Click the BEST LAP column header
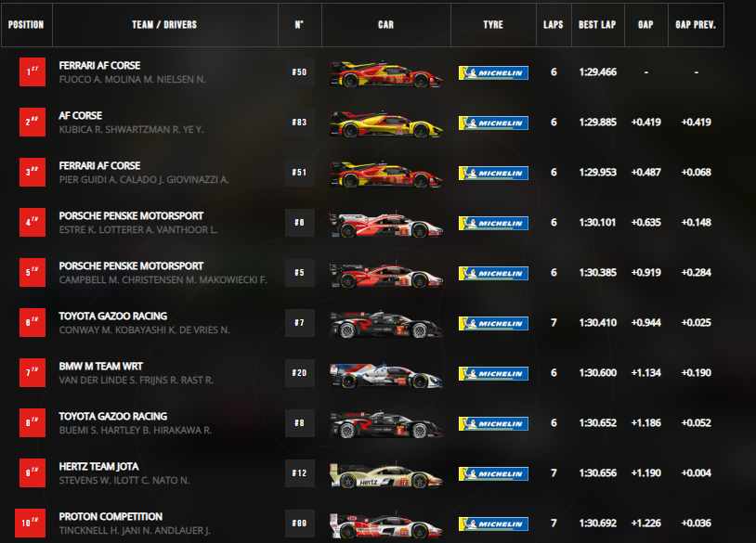The width and height of the screenshot is (756, 543). click(x=597, y=24)
